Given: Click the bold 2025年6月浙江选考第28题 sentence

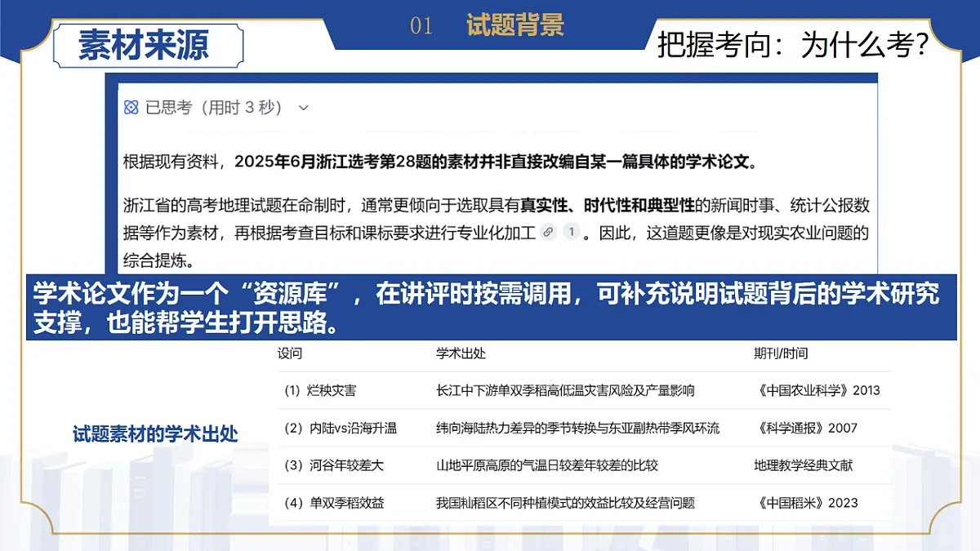Looking at the screenshot, I should pyautogui.click(x=497, y=161).
